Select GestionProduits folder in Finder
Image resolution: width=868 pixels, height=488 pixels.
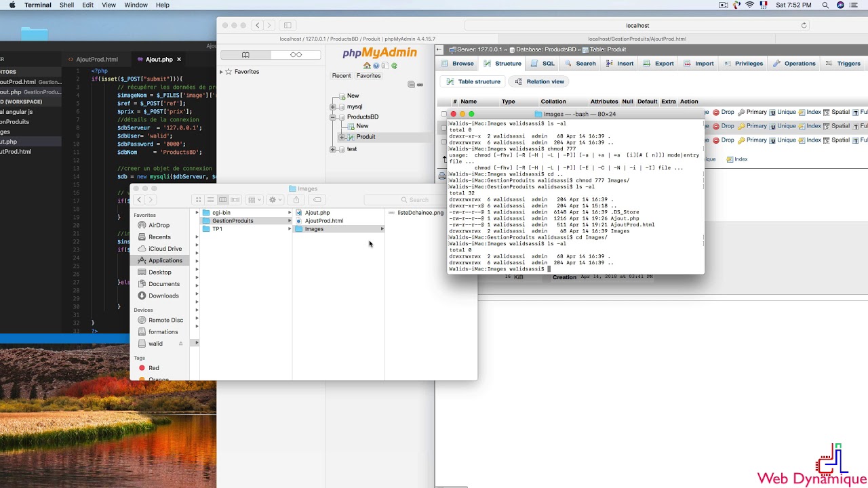[x=245, y=221]
